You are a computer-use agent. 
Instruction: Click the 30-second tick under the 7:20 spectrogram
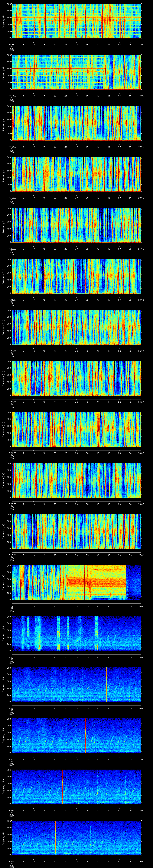point(76,249)
